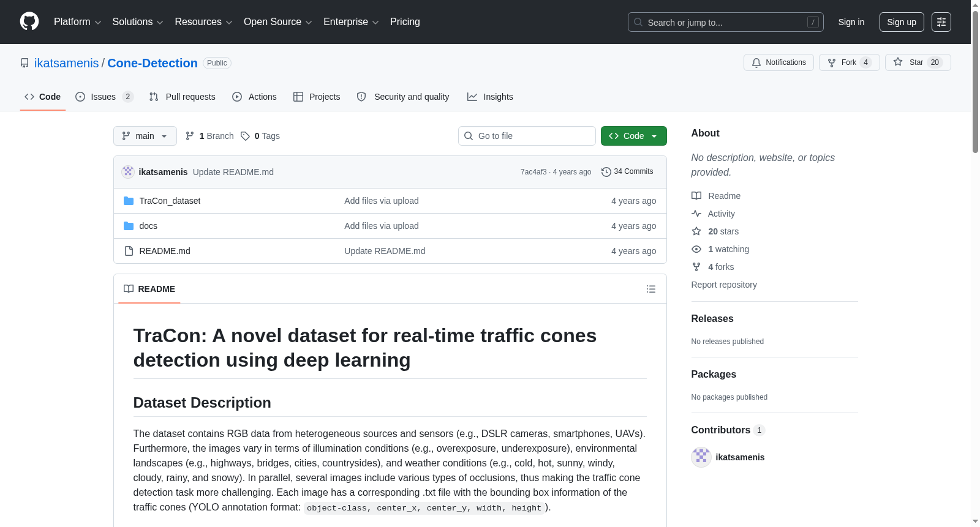Switch to the Issues tab

104,97
